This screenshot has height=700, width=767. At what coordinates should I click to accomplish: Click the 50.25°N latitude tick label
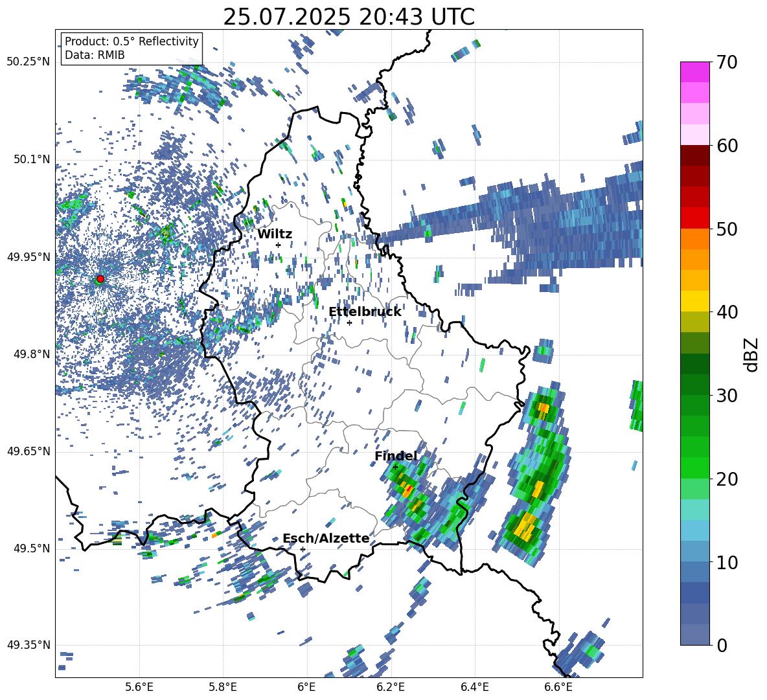point(29,62)
